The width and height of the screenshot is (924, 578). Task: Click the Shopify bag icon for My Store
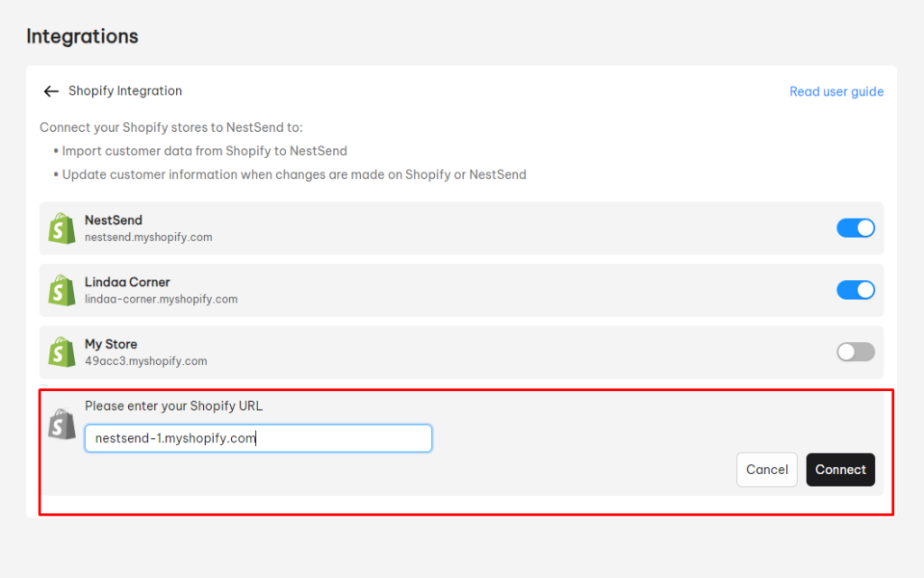tap(62, 352)
